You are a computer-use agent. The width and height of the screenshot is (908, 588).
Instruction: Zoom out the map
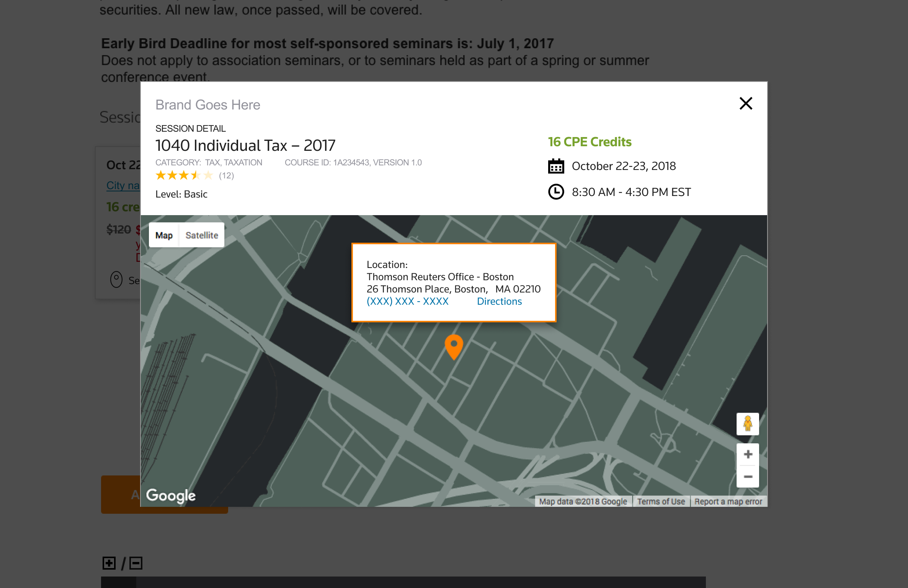coord(748,477)
